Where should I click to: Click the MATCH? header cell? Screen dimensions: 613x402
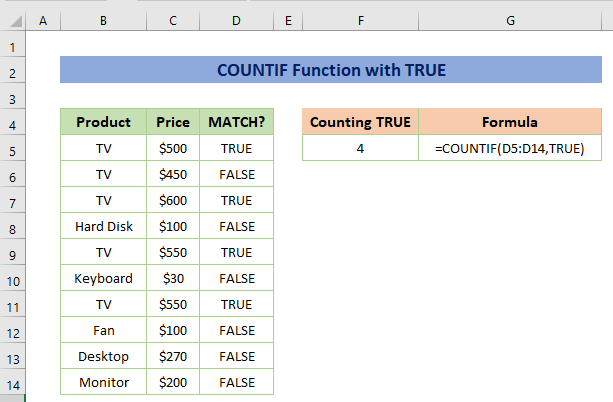(x=236, y=122)
